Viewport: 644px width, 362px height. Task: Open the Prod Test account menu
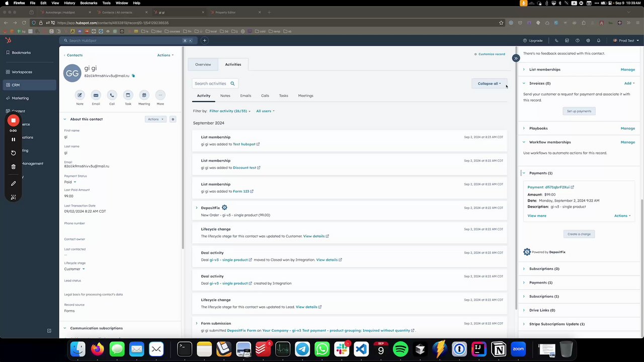(x=626, y=40)
